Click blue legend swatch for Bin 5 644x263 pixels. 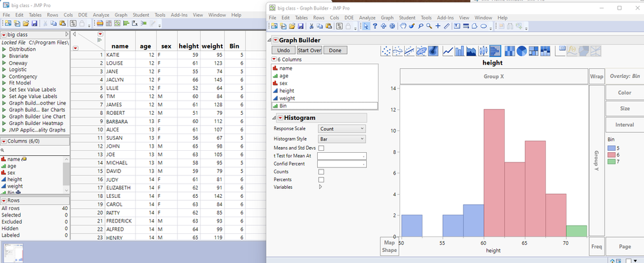click(x=611, y=148)
